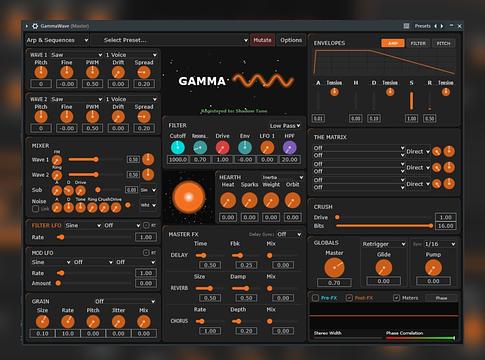The height and width of the screenshot is (360, 485).
Task: Adjust the Wave 1 mixer level slider
Action: (96, 159)
